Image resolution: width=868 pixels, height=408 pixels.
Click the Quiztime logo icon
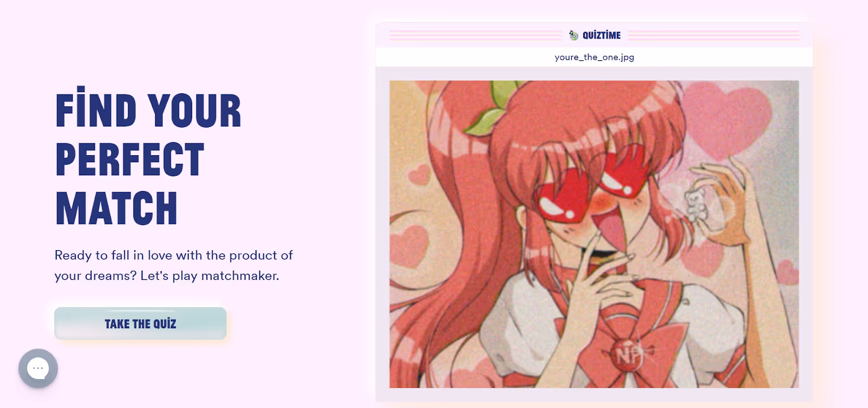click(x=573, y=35)
